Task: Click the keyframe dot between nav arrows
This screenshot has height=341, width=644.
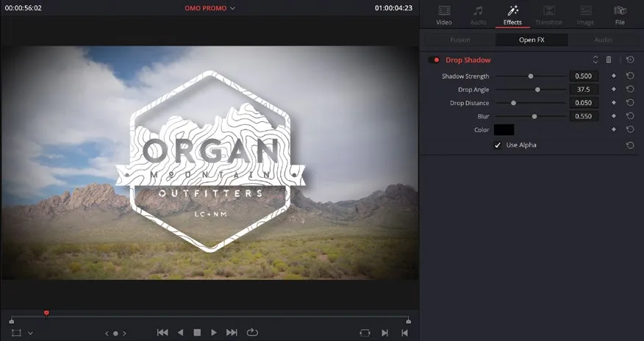Action: pyautogui.click(x=115, y=334)
